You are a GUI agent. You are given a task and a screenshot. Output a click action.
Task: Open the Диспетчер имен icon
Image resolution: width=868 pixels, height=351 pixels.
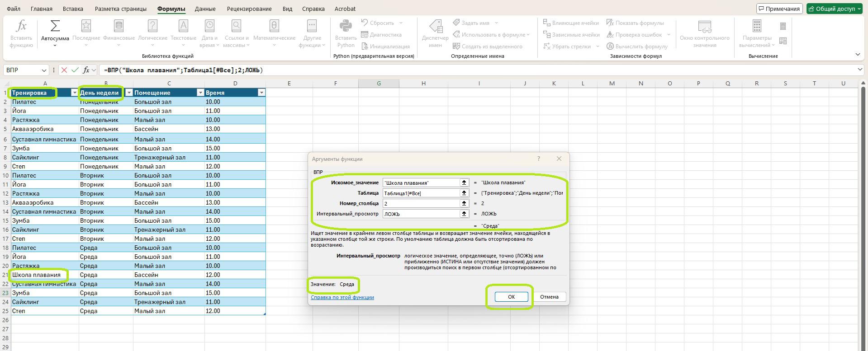[x=435, y=26]
